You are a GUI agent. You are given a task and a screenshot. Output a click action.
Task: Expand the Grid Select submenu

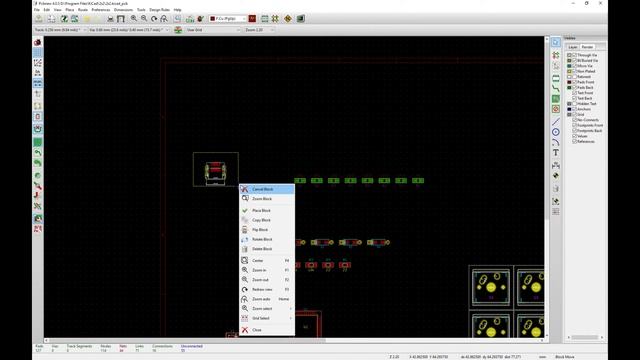pos(267,318)
